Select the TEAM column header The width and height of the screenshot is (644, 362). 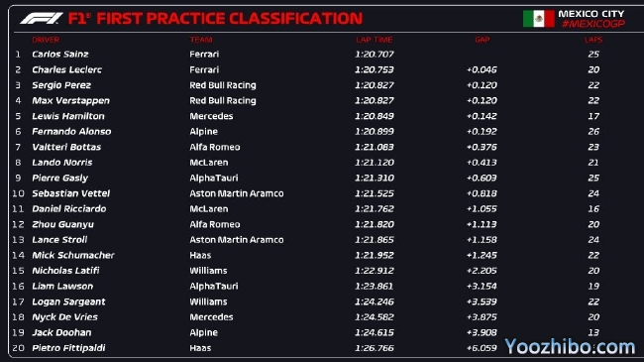201,40
